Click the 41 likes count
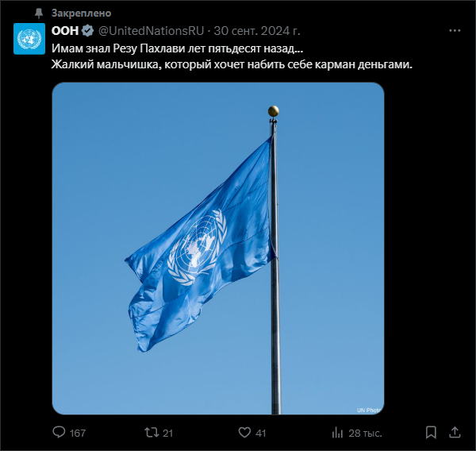This screenshot has height=451, width=476. click(261, 433)
